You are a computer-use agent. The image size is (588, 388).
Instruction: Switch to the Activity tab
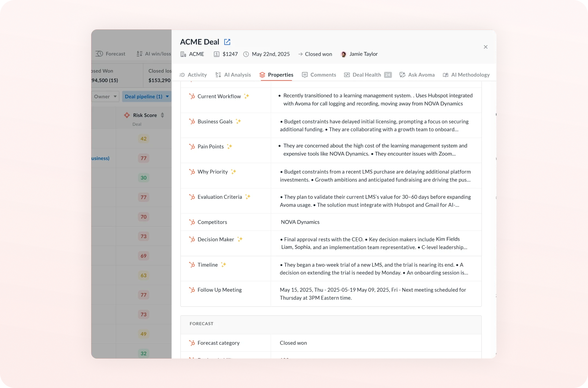(193, 75)
